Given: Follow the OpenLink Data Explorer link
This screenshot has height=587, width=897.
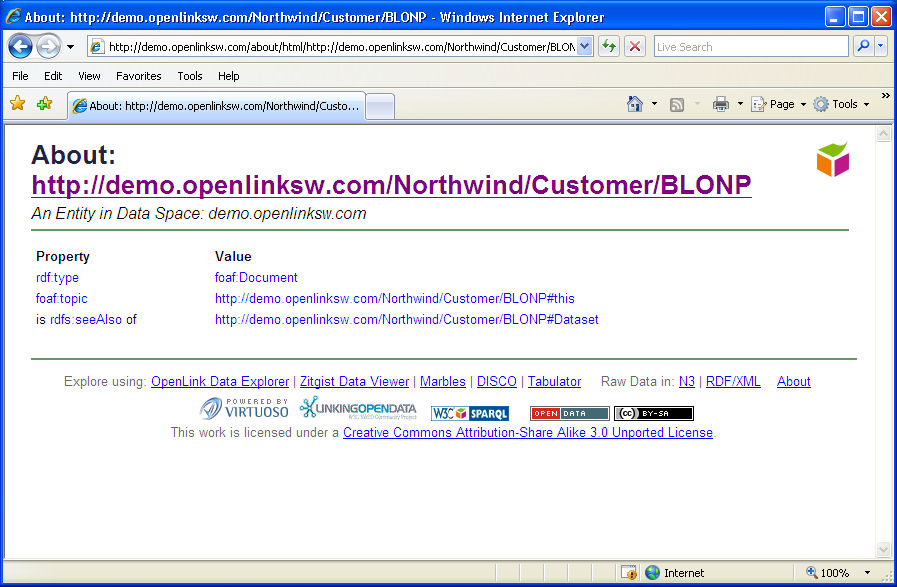Looking at the screenshot, I should (x=220, y=381).
